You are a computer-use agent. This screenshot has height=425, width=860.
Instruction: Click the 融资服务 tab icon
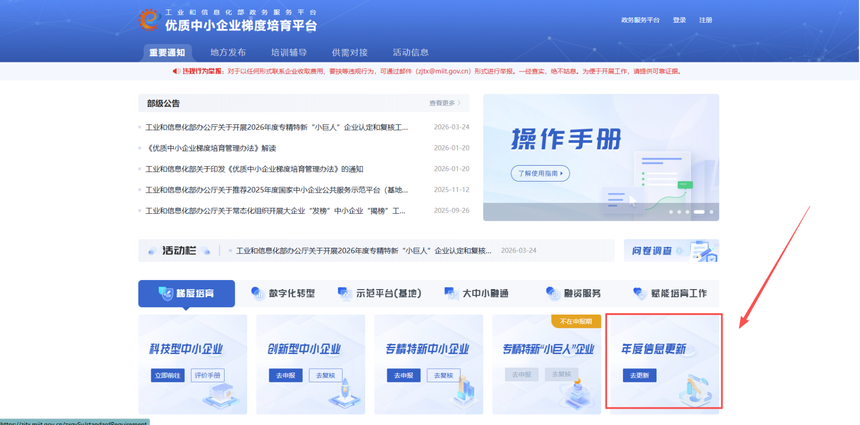tap(553, 293)
